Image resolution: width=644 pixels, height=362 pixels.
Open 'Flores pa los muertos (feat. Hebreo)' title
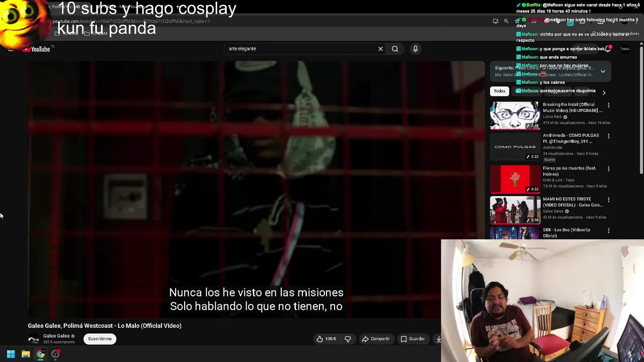(x=570, y=171)
